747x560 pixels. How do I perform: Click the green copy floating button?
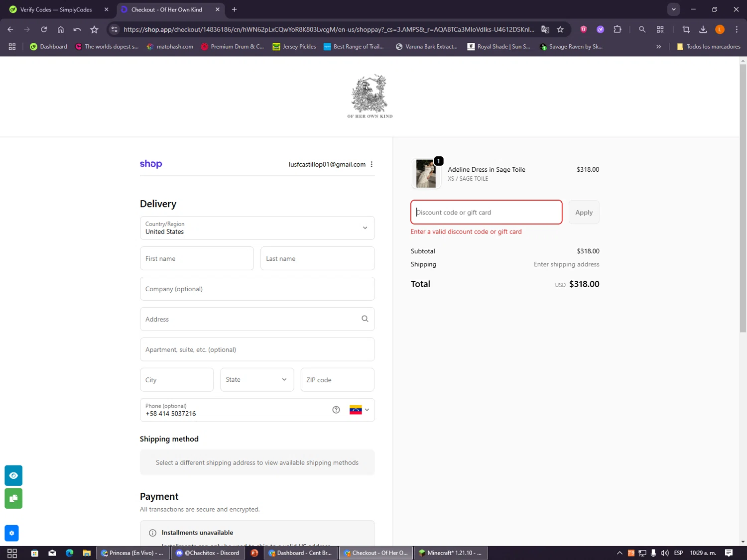[x=13, y=498]
